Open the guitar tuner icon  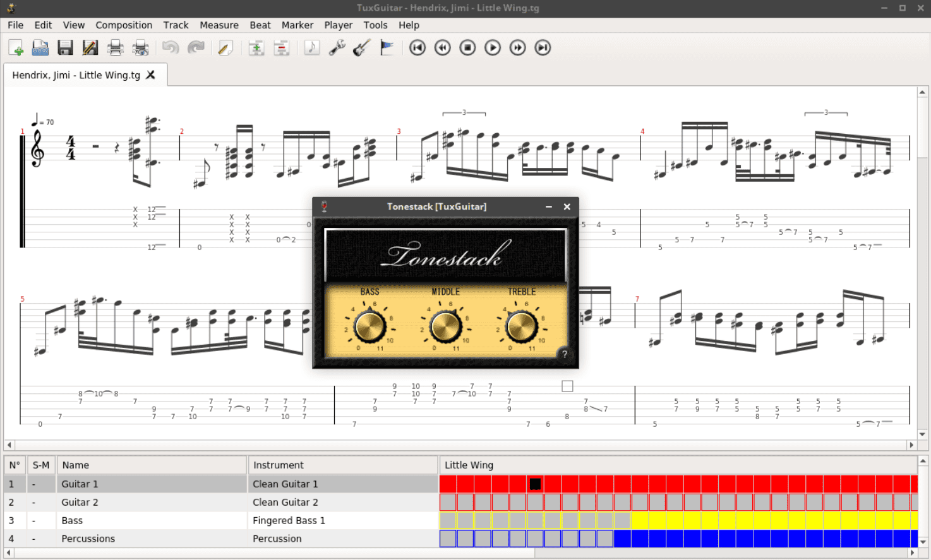361,47
